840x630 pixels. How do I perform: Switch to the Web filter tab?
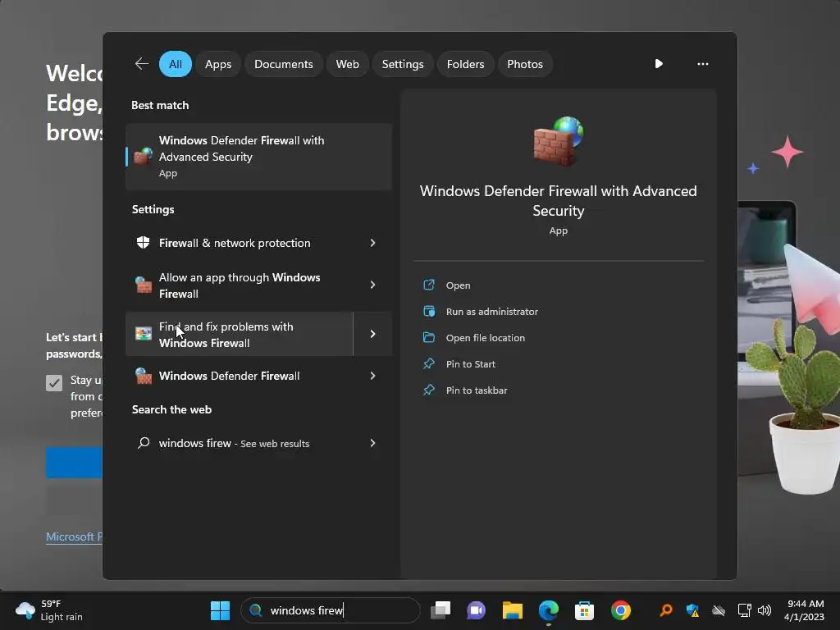point(347,64)
